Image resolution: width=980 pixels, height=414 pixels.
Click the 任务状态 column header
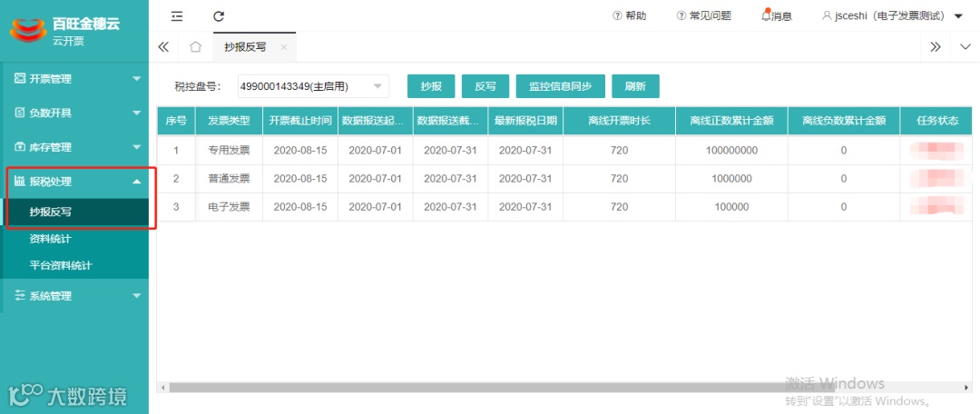(x=936, y=121)
